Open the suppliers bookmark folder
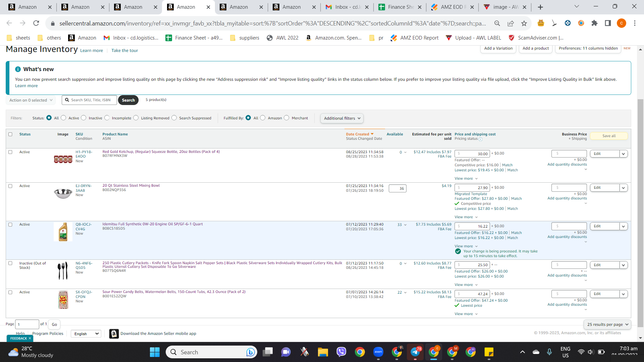The image size is (644, 362). tap(245, 38)
